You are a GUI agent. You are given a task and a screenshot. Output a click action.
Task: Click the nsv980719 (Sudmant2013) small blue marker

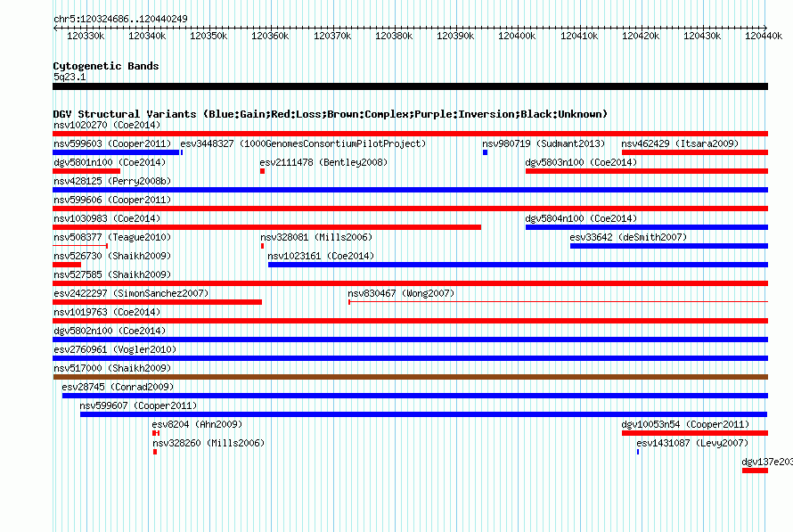(485, 152)
